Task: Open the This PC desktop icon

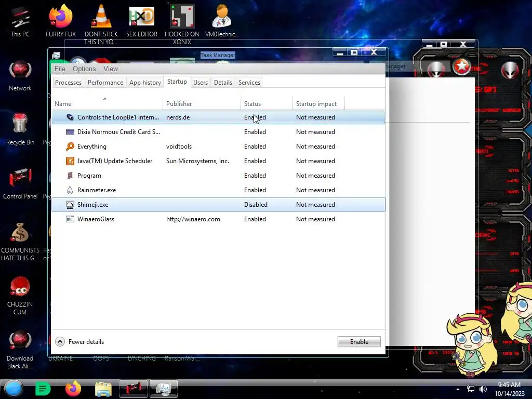Action: click(20, 21)
